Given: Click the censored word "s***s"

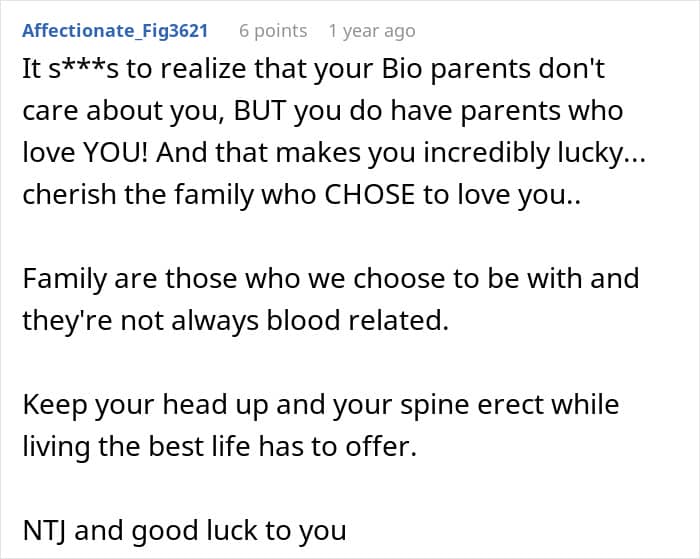Looking at the screenshot, I should click(x=84, y=73).
